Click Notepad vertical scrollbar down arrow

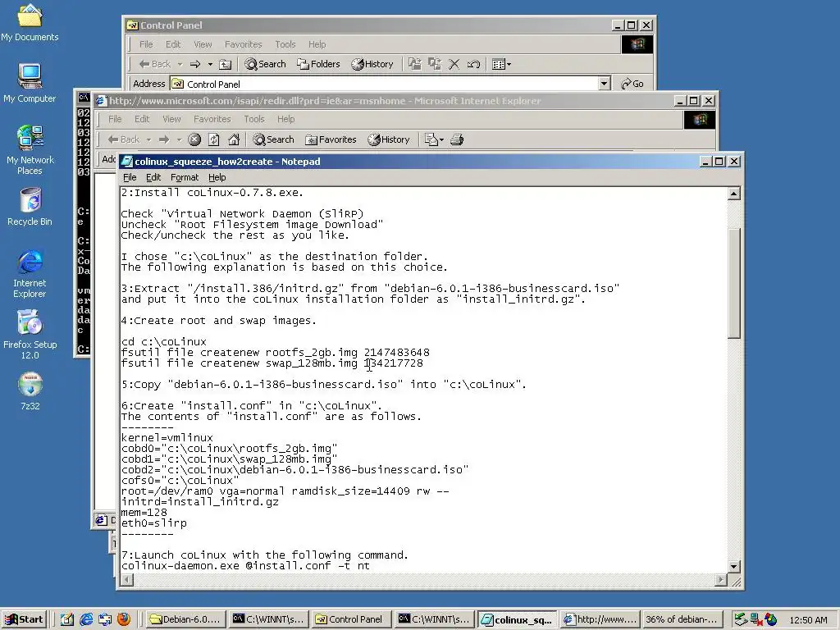point(734,566)
